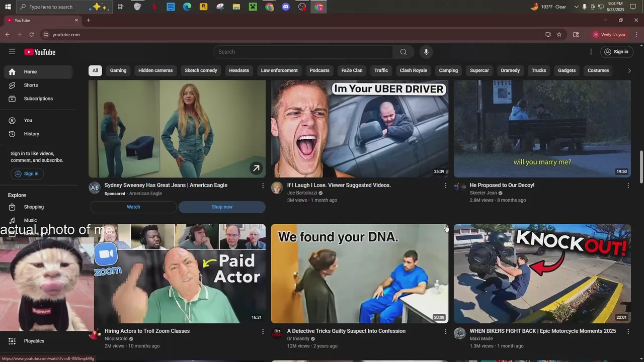
Task: Switch to the YouTube browser tab
Action: (43, 20)
